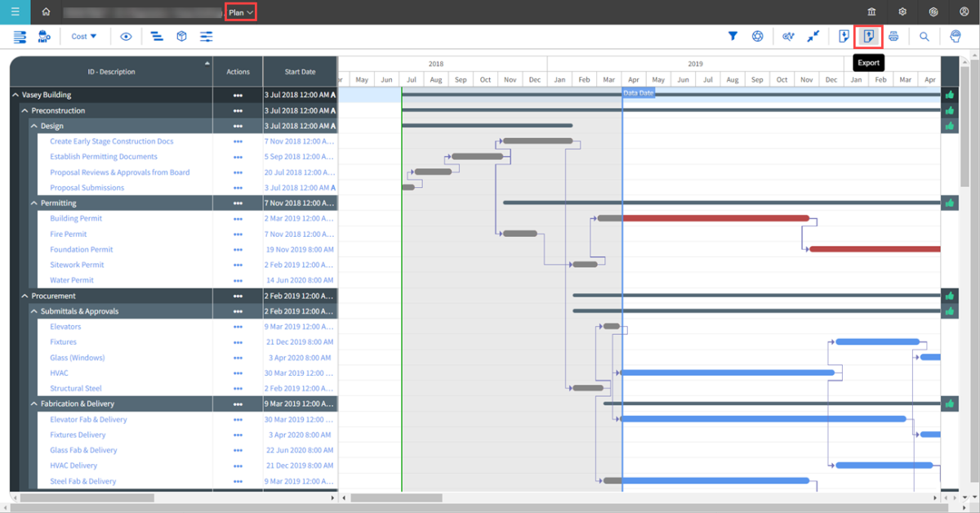Open Actions menu for Elevators row
The width and height of the screenshot is (980, 513).
238,327
